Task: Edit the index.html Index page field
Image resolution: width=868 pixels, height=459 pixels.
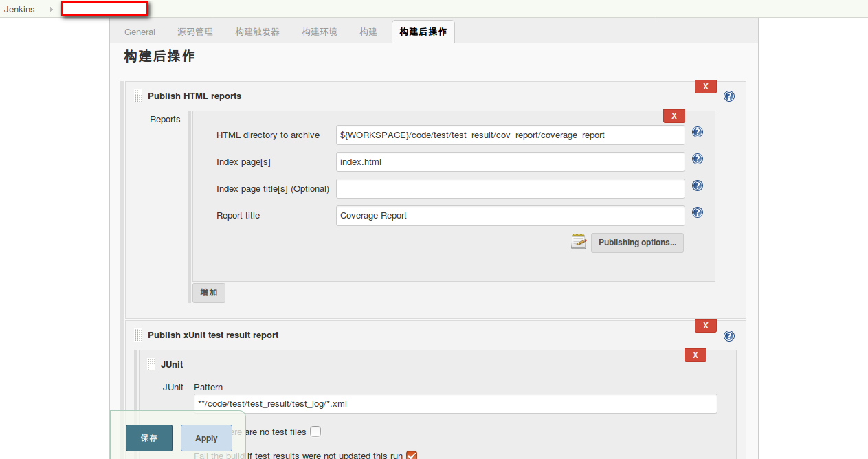Action: (511, 162)
